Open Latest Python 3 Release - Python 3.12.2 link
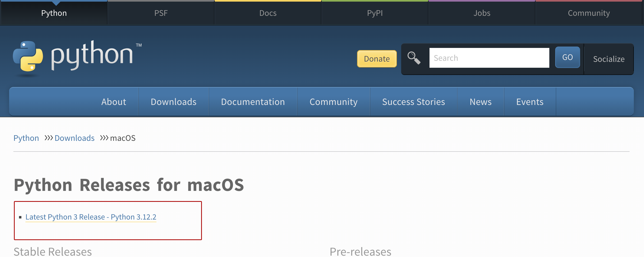The image size is (644, 257). 91,217
